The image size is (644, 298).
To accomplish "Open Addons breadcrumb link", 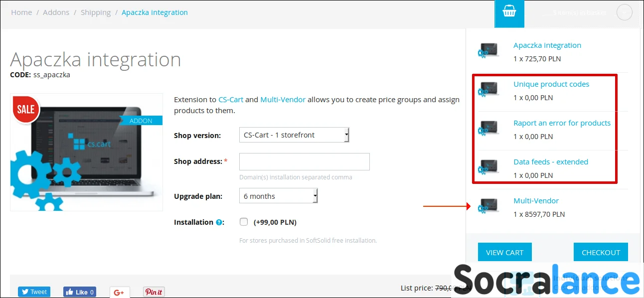I will pos(56,12).
